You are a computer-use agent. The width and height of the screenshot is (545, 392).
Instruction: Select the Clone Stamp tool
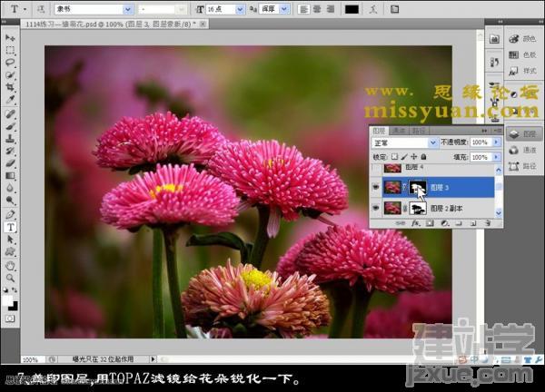point(10,139)
